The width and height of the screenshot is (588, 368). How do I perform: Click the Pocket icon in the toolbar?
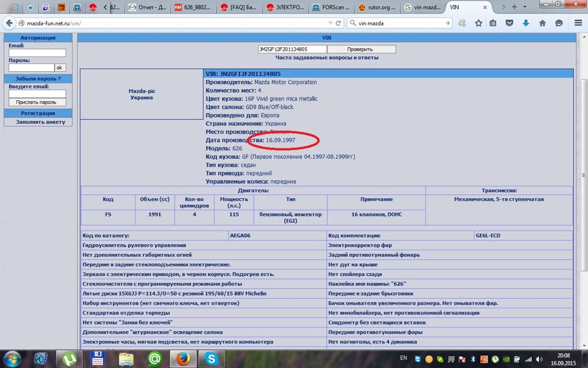click(509, 23)
